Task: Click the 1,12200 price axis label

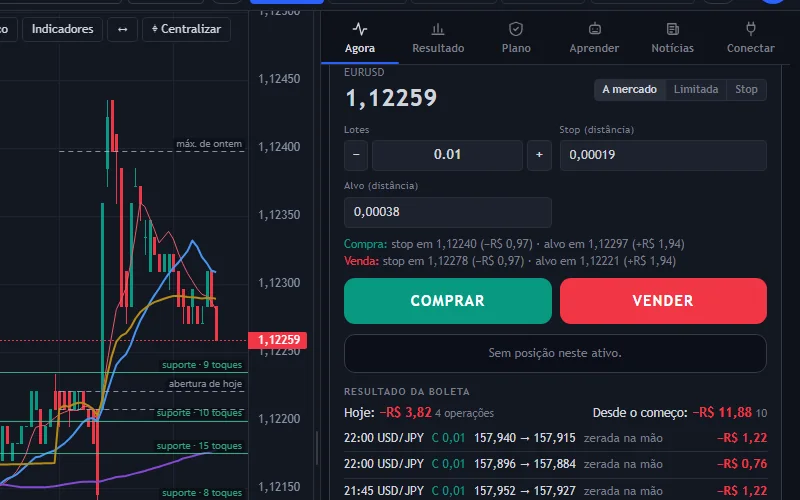Action: tap(279, 419)
